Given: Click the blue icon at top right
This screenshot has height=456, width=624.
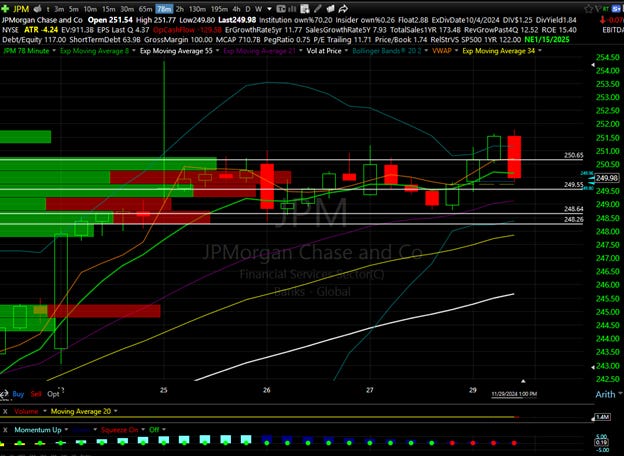Looking at the screenshot, I should [x=616, y=8].
